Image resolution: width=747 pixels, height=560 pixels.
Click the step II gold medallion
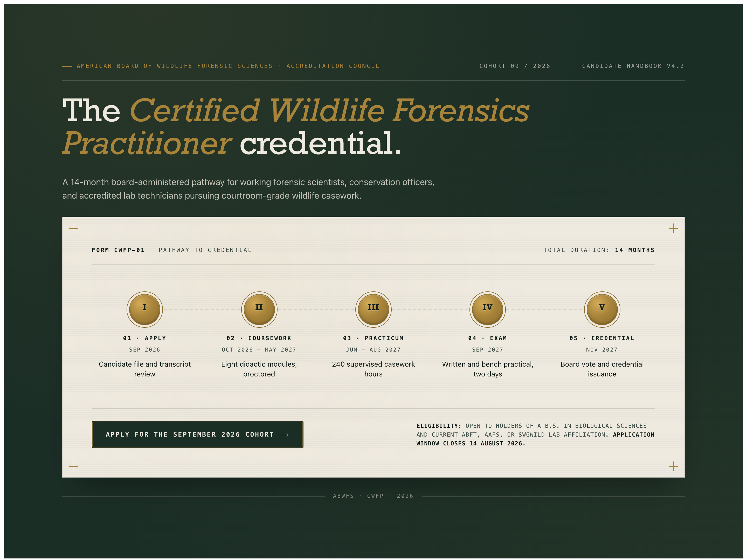[259, 309]
